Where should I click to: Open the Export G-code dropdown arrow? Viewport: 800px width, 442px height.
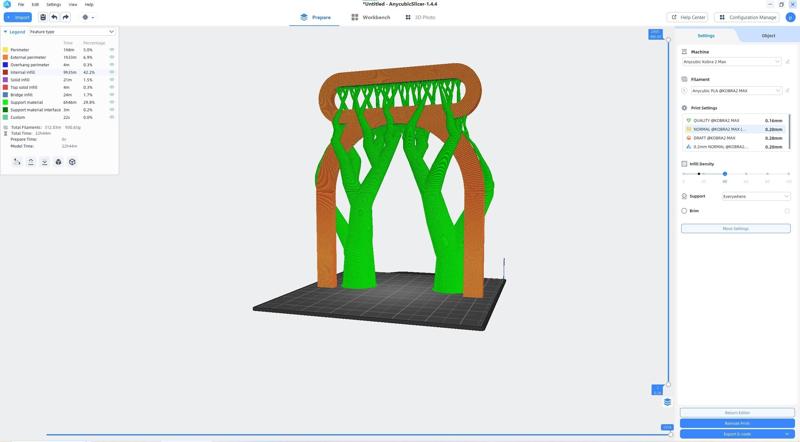click(788, 434)
